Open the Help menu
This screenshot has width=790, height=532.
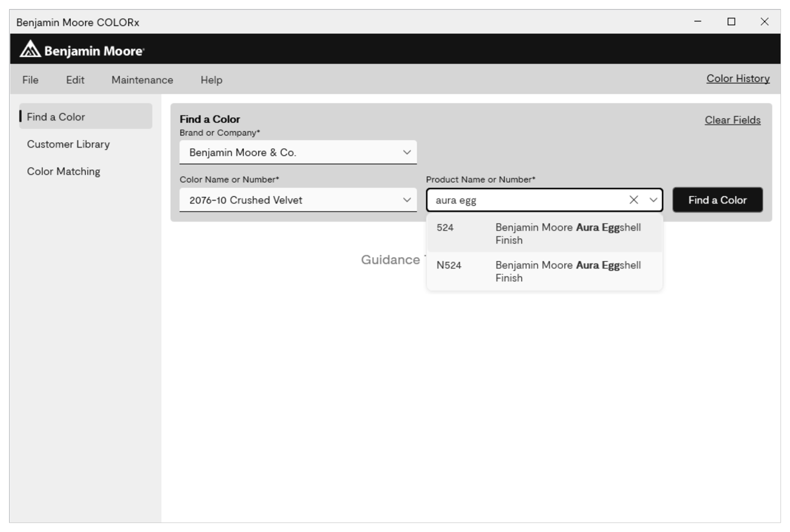[x=211, y=80]
